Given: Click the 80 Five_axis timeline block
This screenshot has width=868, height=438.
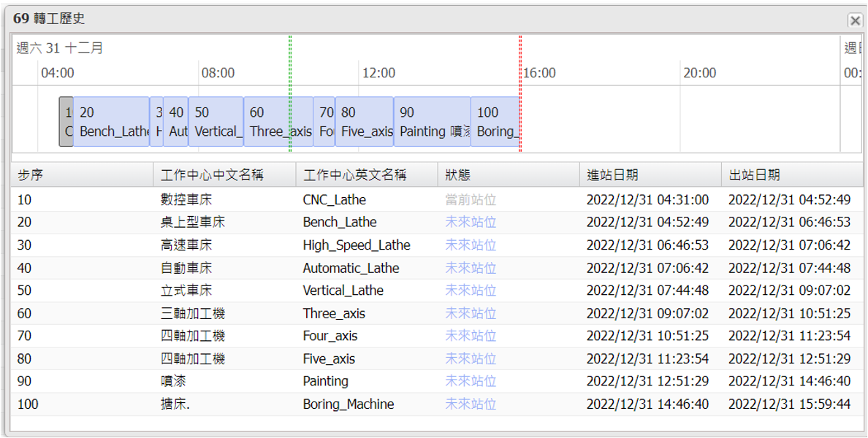Looking at the screenshot, I should pyautogui.click(x=364, y=122).
